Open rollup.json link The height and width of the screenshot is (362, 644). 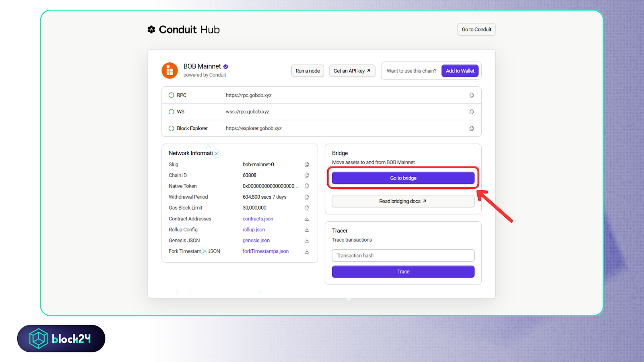tap(254, 230)
